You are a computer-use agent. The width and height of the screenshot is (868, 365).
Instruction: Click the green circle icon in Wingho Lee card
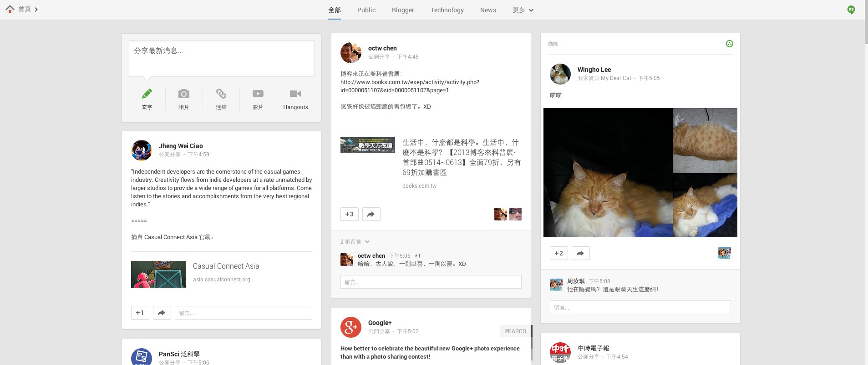(x=730, y=44)
